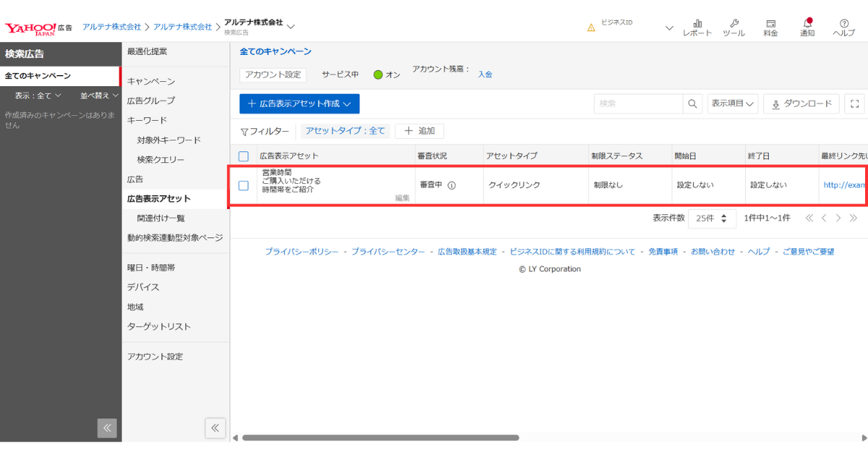Open the プライバシーポリシー footer link
868x456 pixels.
click(302, 252)
